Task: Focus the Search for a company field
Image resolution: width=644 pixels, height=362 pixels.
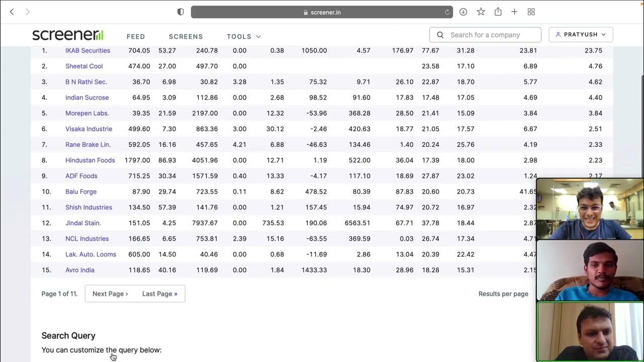Action: 485,35
